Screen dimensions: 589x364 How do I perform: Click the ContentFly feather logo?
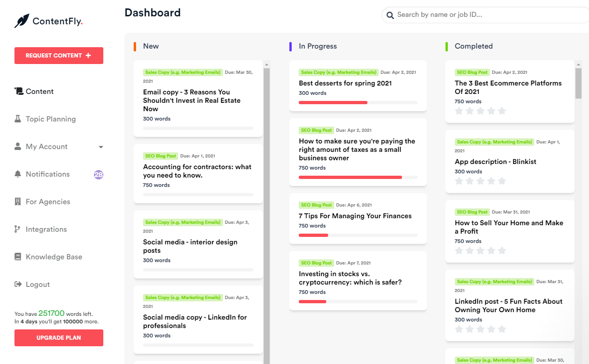point(22,21)
